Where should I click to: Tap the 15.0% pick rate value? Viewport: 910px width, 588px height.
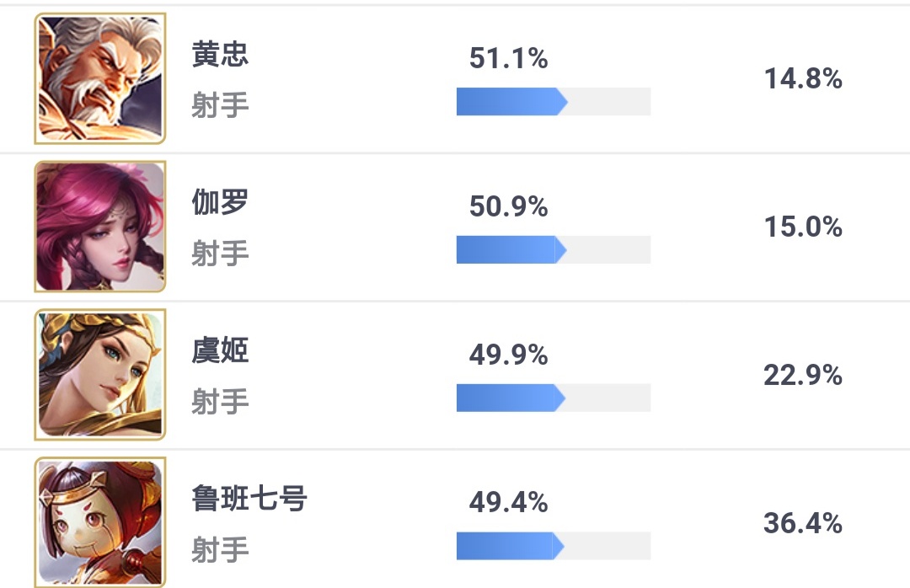point(803,227)
